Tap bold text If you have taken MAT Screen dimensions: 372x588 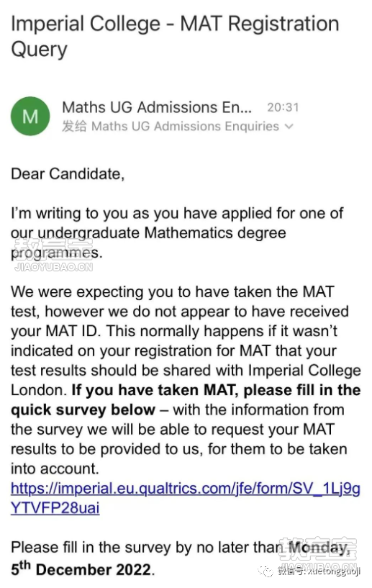[x=155, y=390]
